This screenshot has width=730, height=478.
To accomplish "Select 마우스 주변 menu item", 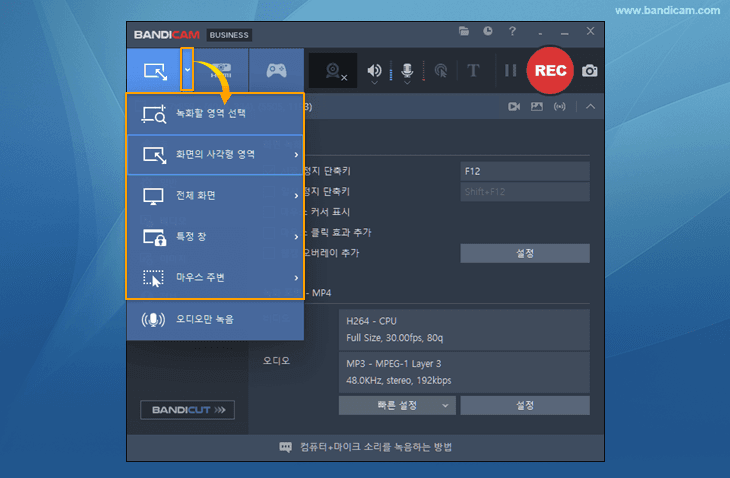I will click(215, 277).
